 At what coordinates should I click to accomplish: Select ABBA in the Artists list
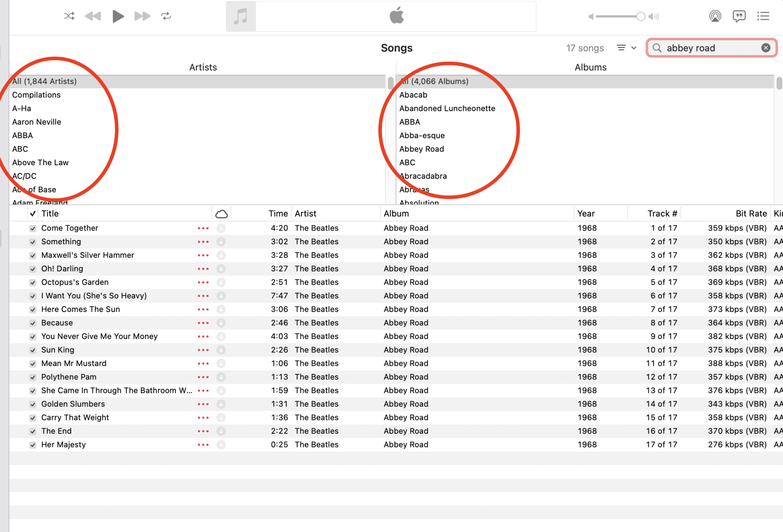(23, 135)
